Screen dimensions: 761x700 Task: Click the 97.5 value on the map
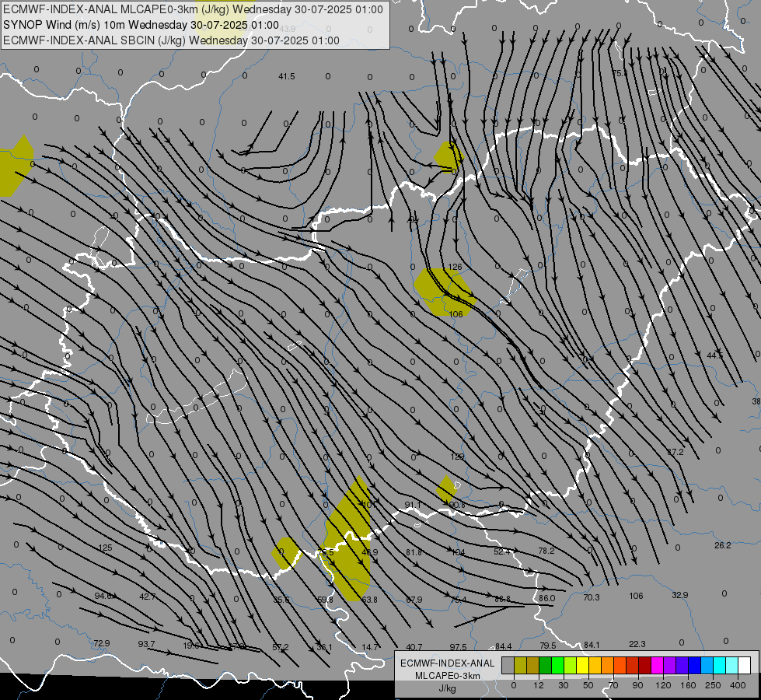(x=458, y=647)
